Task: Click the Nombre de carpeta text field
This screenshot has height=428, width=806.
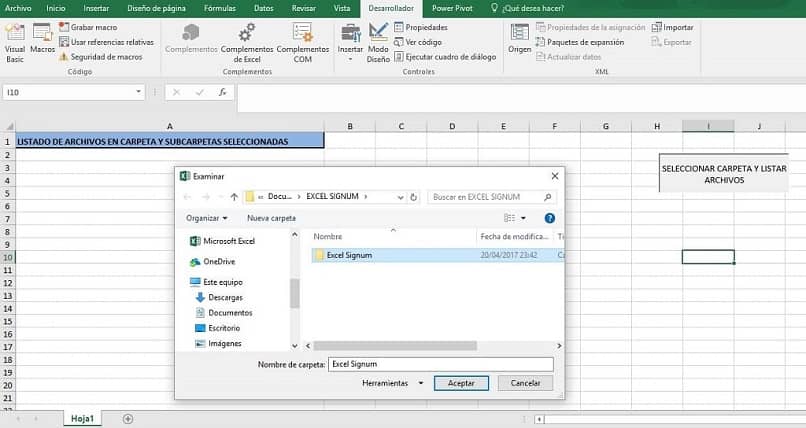Action: tap(440, 365)
